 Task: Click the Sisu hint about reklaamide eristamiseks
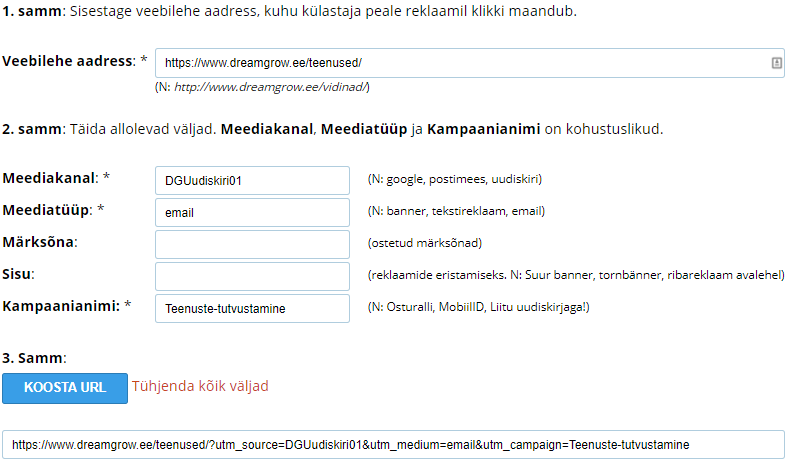click(576, 275)
